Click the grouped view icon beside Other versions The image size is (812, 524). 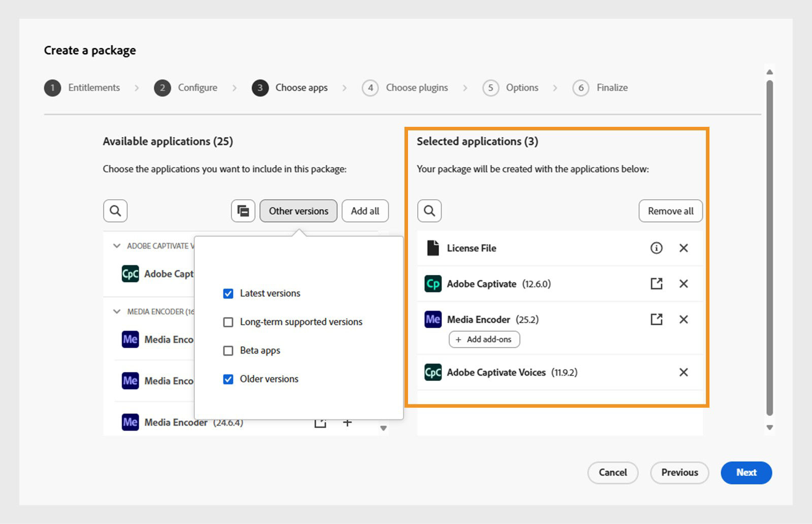[x=243, y=211]
